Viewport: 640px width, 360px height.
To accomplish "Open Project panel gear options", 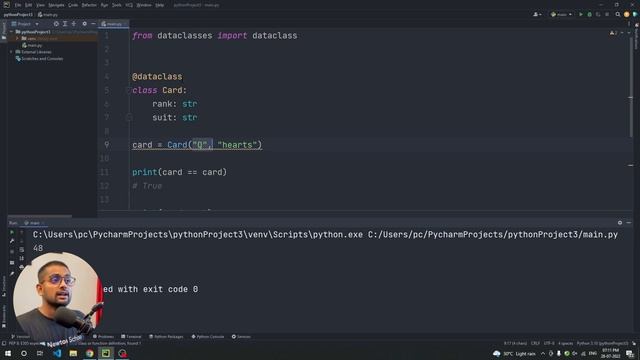I will pyautogui.click(x=84, y=24).
